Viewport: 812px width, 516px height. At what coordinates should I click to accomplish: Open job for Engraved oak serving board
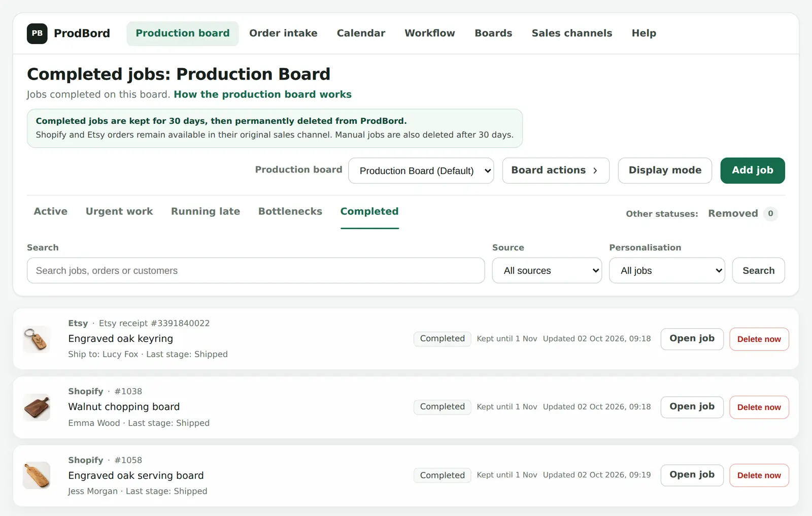692,475
